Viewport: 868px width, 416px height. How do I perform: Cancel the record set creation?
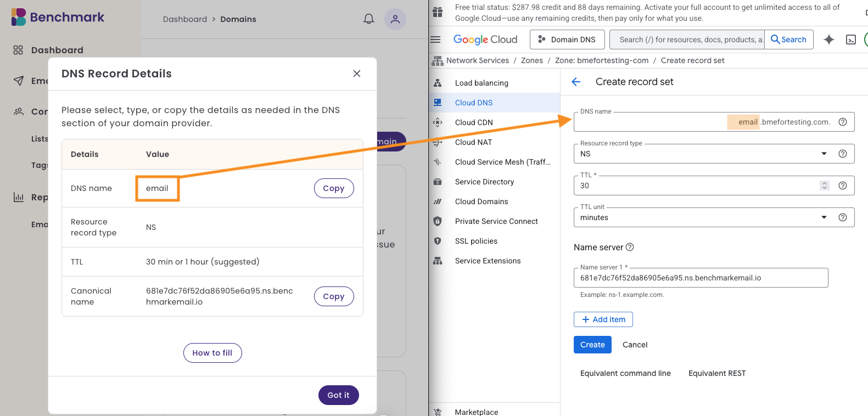pyautogui.click(x=635, y=345)
